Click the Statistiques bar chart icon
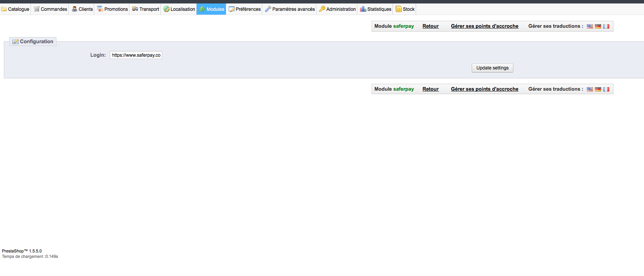The image size is (644, 276). (x=363, y=9)
